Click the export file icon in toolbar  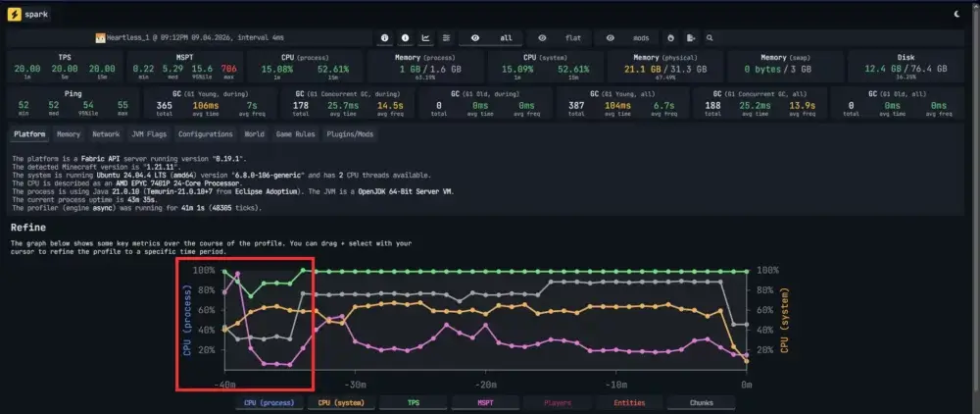click(x=691, y=38)
